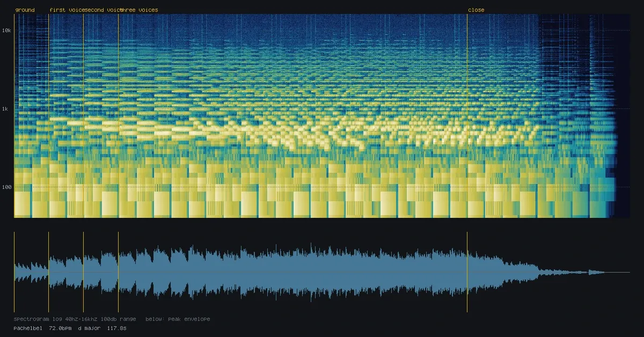Click the close marker line in the waveform
The image size is (644, 337).
(x=467, y=272)
